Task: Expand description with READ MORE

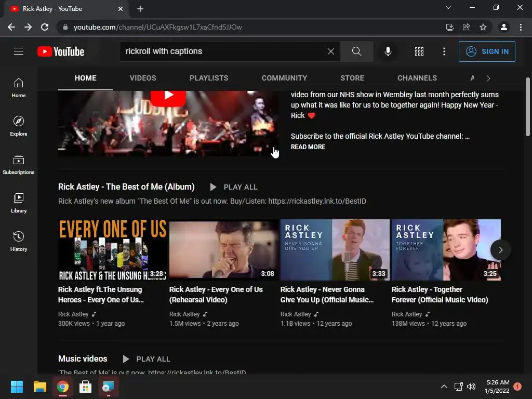Action: click(x=308, y=147)
